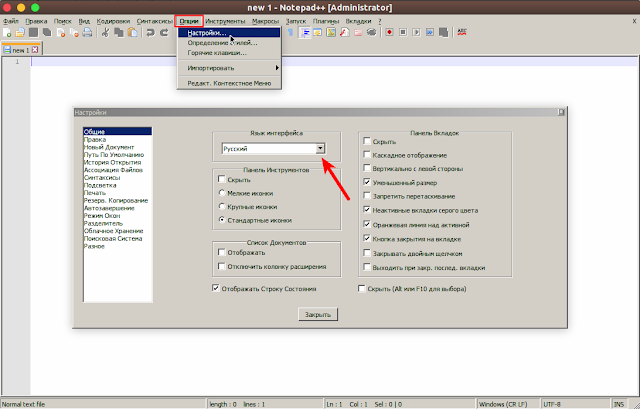
Task: Open the Файл menu
Action: [x=11, y=21]
